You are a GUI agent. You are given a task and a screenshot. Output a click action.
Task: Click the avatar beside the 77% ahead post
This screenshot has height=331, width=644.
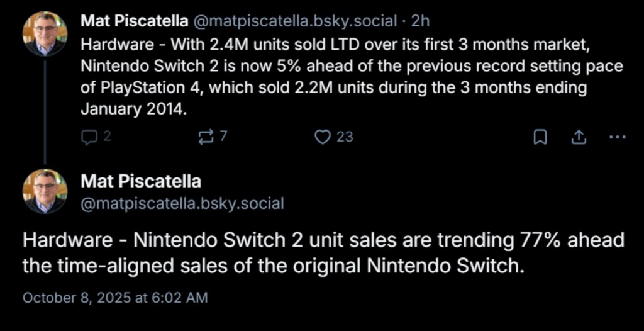point(45,191)
